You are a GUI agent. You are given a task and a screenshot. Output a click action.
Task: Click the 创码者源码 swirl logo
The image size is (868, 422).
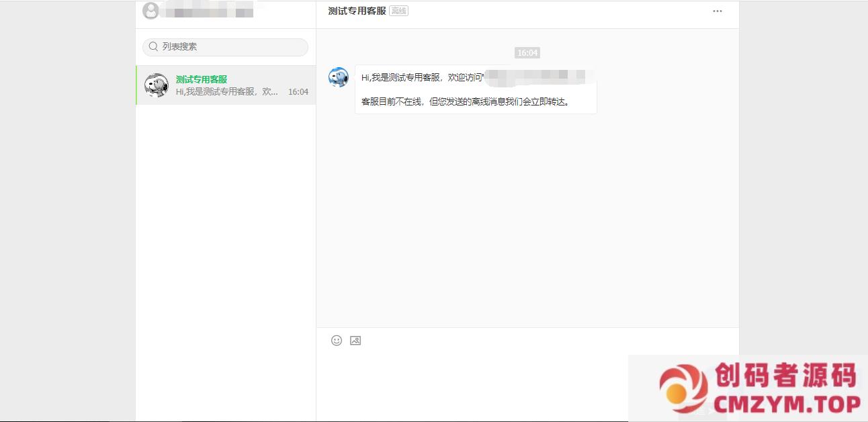coord(683,388)
